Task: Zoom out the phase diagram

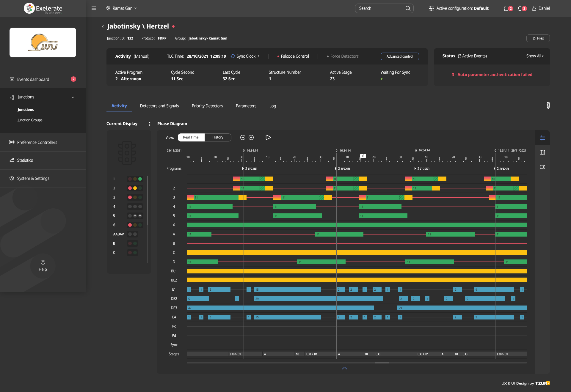Action: pos(243,137)
